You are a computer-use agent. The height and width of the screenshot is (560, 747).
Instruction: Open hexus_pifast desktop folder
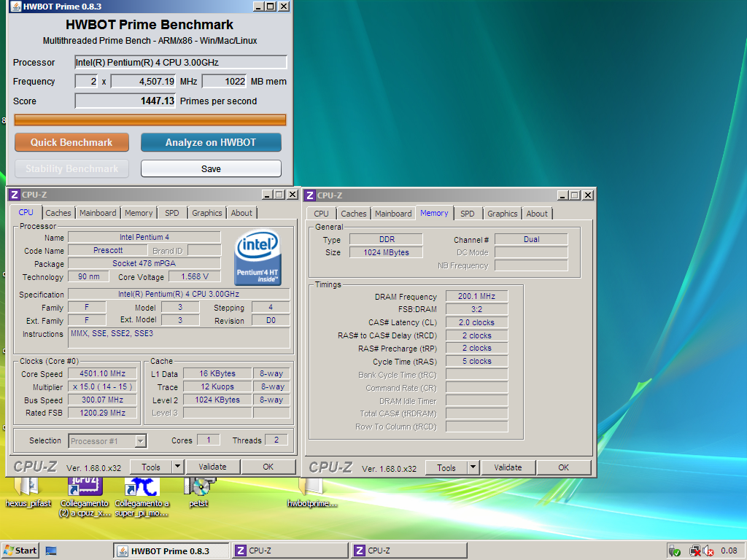coord(28,493)
